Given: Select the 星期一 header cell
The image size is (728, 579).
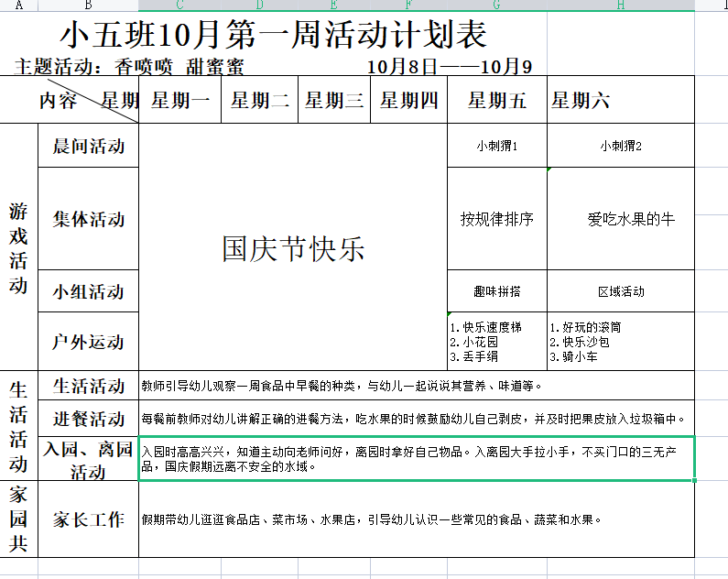Looking at the screenshot, I should [180, 101].
